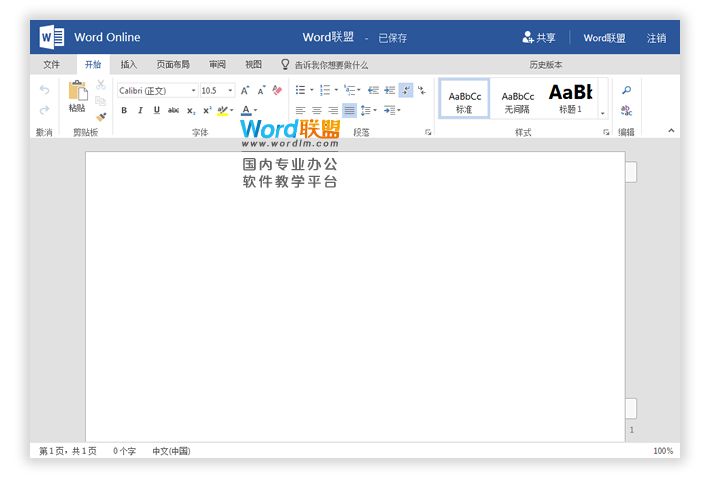The width and height of the screenshot is (710, 485).
Task: Apply yellow text highlight color
Action: 222,110
